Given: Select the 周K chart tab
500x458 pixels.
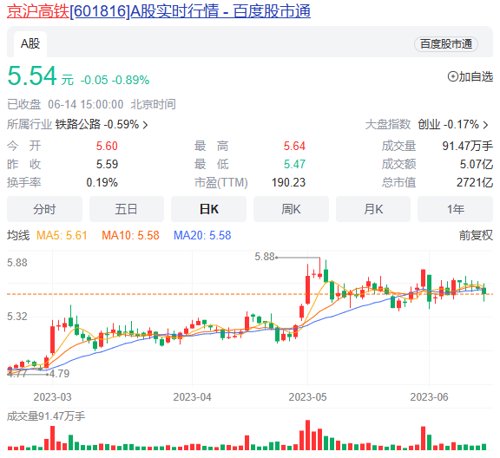Looking at the screenshot, I should (291, 209).
